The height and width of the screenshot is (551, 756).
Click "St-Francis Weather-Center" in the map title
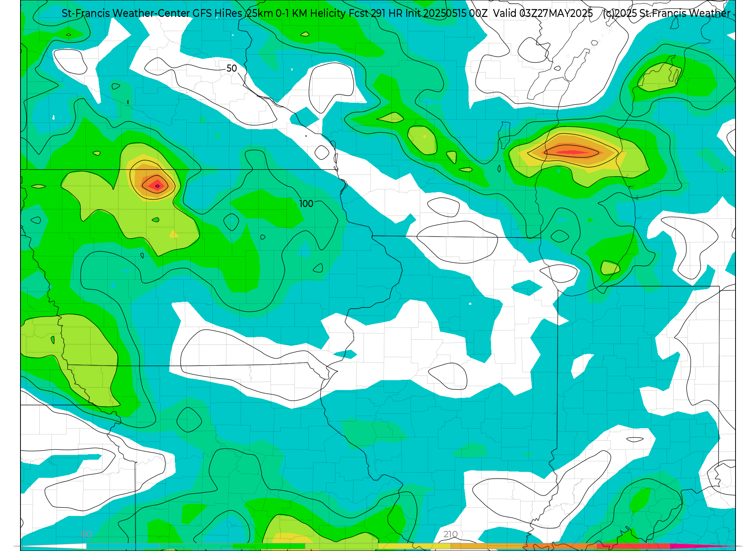[126, 13]
